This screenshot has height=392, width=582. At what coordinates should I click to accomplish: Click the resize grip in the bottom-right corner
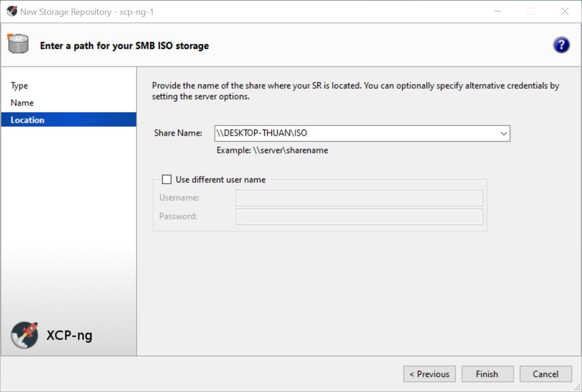click(577, 388)
